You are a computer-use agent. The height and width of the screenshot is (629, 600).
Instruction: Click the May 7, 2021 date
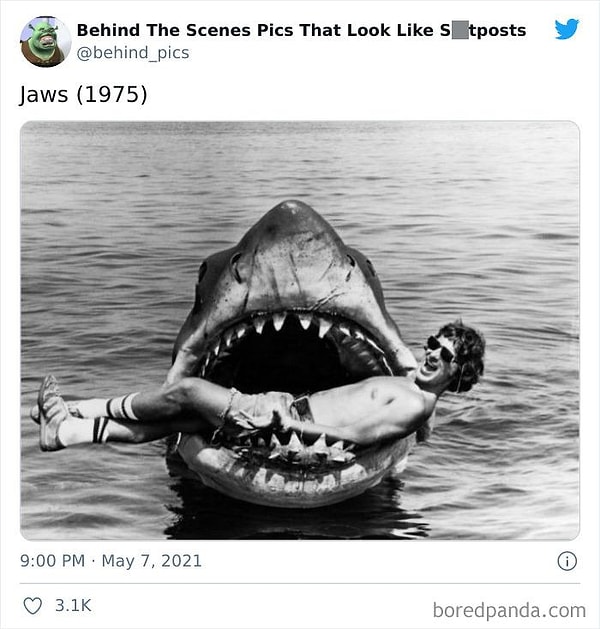(151, 561)
